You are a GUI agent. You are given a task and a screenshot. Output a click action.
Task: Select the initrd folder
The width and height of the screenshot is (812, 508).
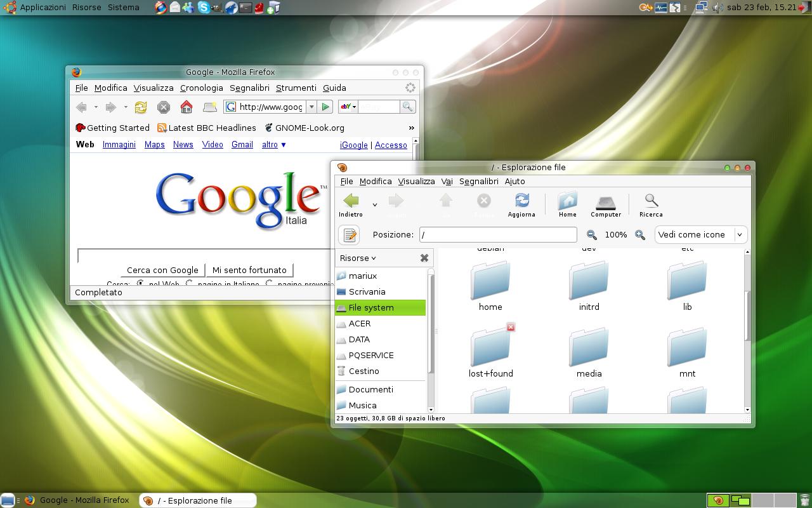(589, 281)
